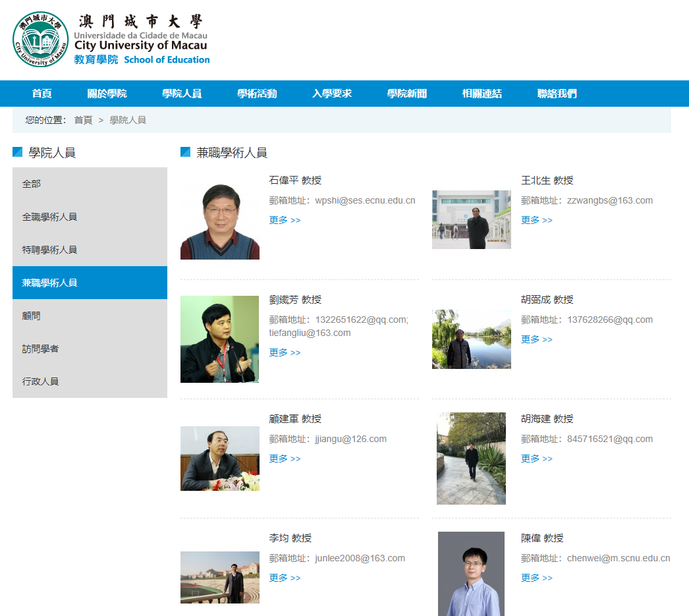Click 更多 >> under 劉鐵芳 教授
689x616 pixels.
pos(285,352)
